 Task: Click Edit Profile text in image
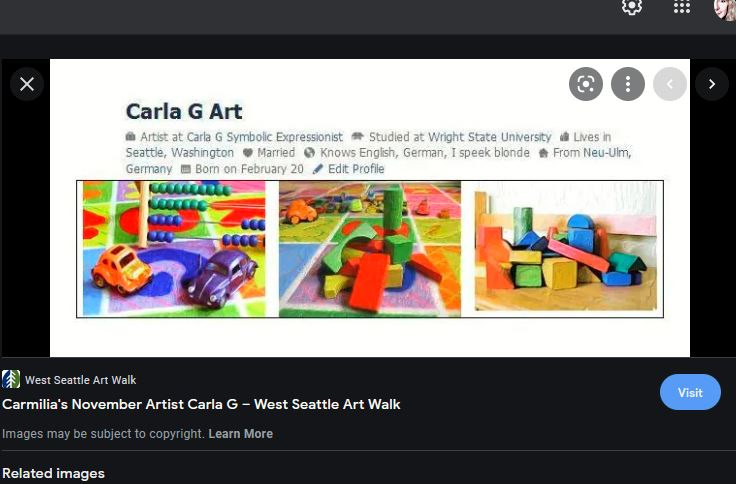[356, 169]
